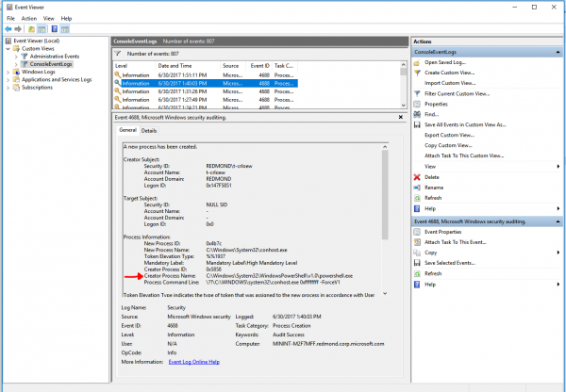Click the Back arrow toolbar icon
The image size is (566, 392).
(x=8, y=29)
